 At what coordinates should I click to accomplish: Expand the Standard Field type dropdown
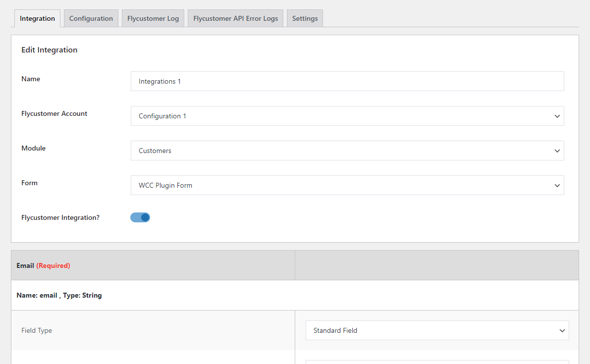coord(437,330)
